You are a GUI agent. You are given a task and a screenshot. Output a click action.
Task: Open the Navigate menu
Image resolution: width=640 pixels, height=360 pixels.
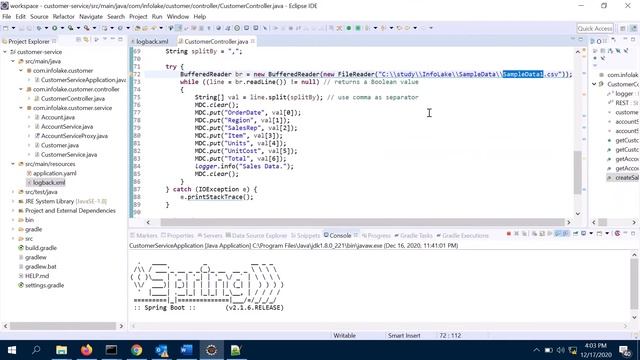(x=91, y=17)
